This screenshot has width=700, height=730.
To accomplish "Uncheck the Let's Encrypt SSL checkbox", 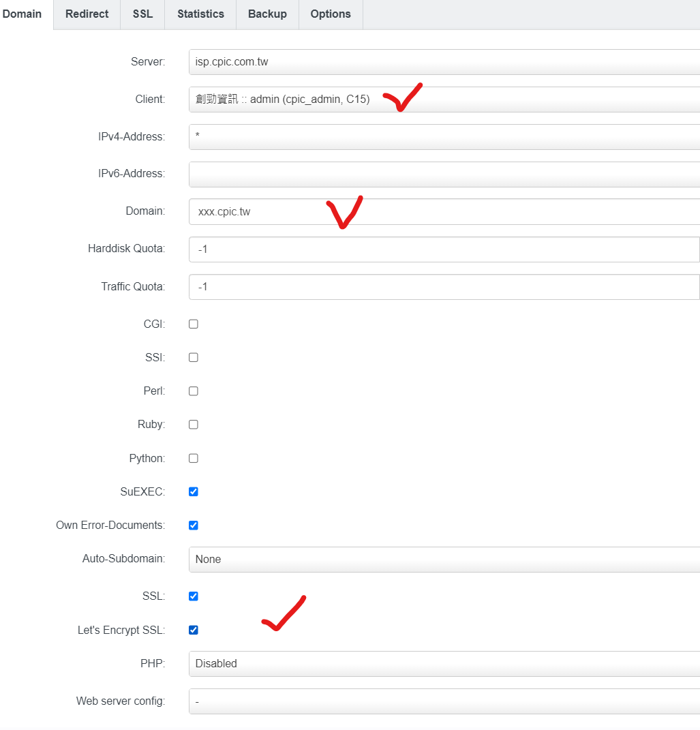I will (194, 630).
